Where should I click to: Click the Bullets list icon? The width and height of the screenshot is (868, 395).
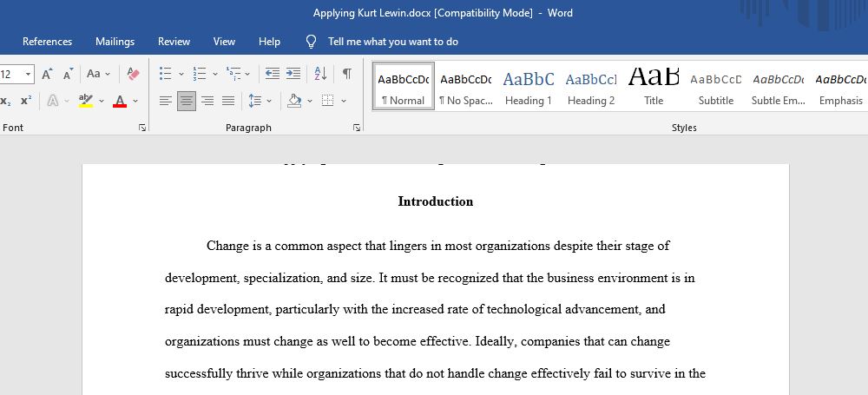tap(165, 74)
